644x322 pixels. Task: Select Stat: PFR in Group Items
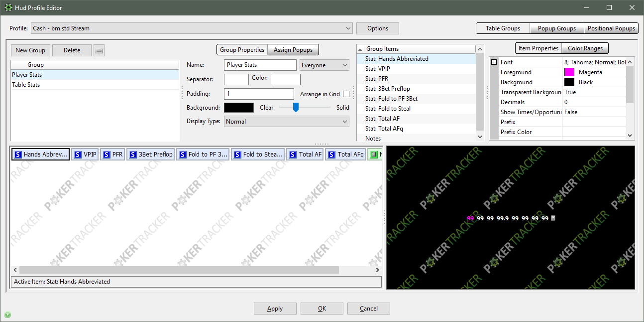click(x=417, y=79)
